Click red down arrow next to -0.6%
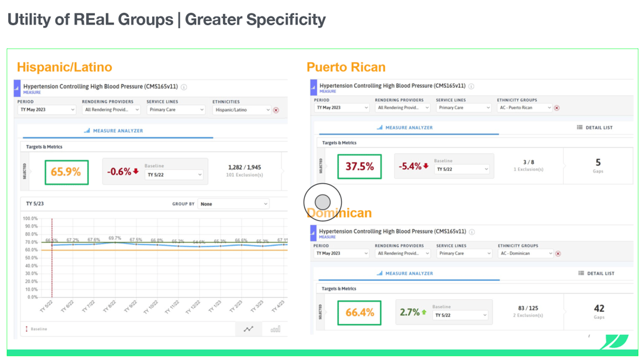 [x=136, y=171]
